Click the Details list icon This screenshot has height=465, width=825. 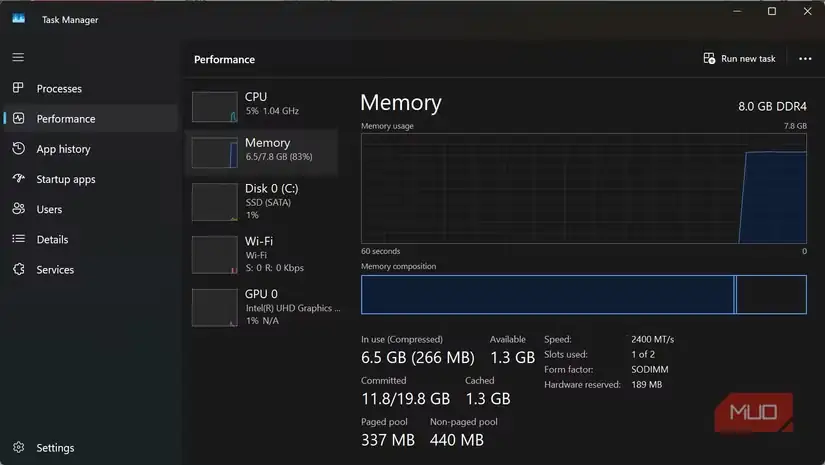tap(18, 239)
